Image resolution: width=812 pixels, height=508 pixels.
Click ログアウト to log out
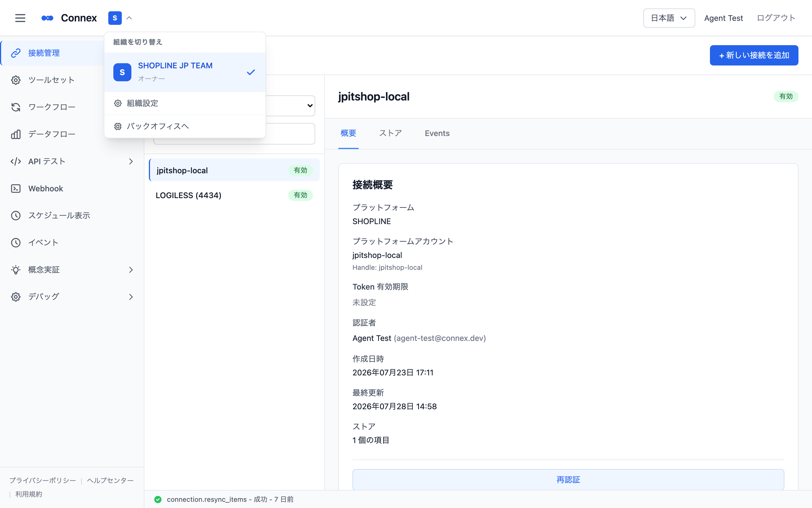(x=776, y=18)
